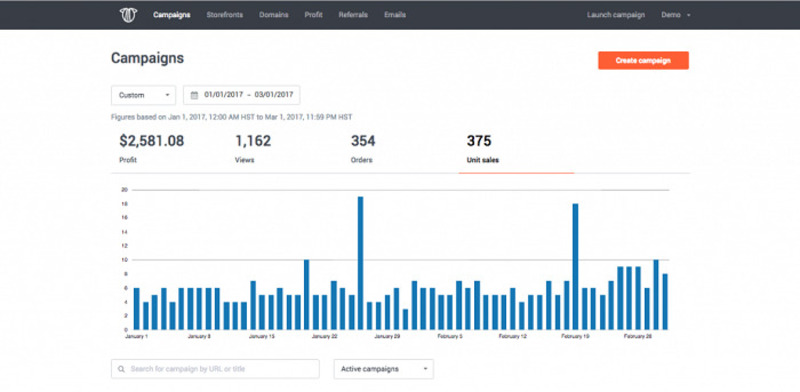This screenshot has width=800, height=392.
Task: Click the tallest bar near January 25
Action: pos(360,263)
